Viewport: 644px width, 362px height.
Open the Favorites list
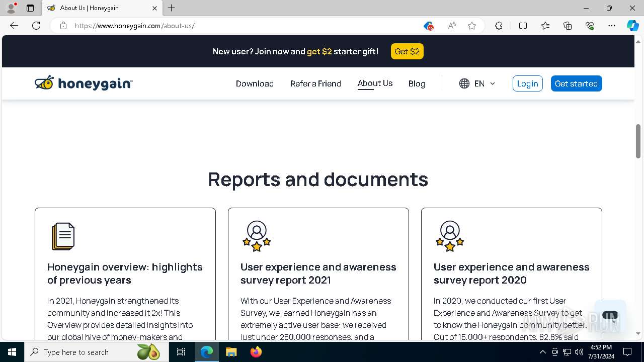click(545, 26)
